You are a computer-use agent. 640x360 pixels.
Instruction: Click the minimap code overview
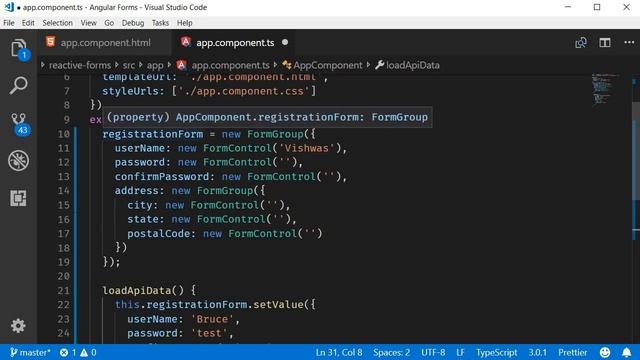point(605,89)
